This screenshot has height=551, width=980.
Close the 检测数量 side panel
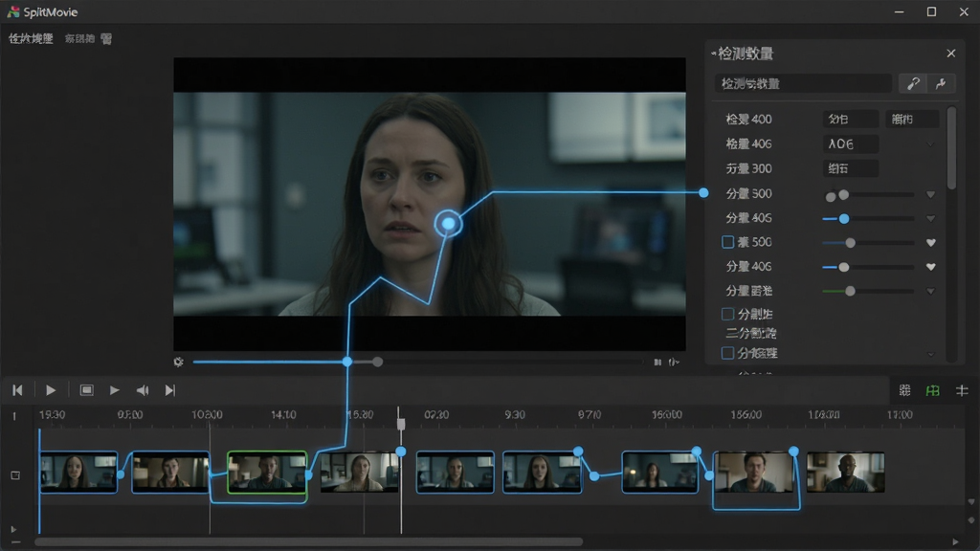[x=950, y=54]
